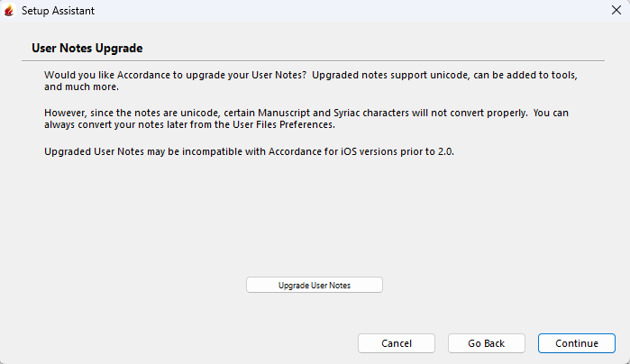This screenshot has height=364, width=630.
Task: Click the separator line under the heading
Action: click(x=315, y=60)
